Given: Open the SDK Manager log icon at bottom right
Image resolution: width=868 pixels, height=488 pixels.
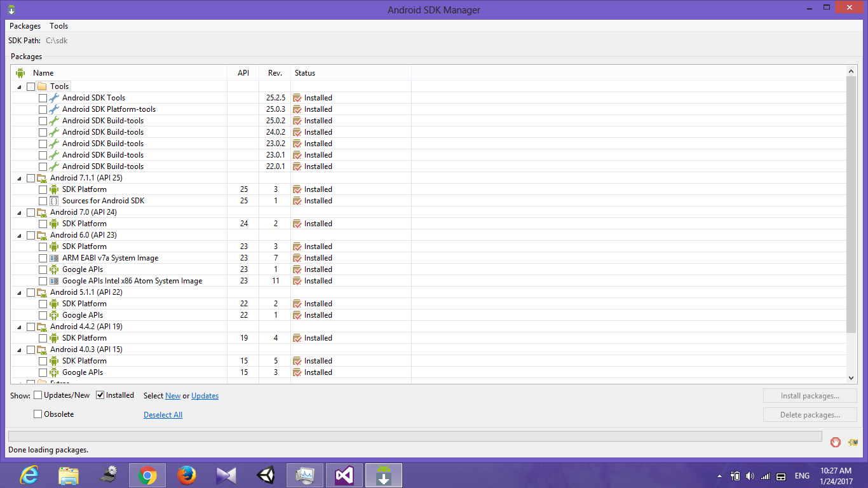Looking at the screenshot, I should point(853,442).
